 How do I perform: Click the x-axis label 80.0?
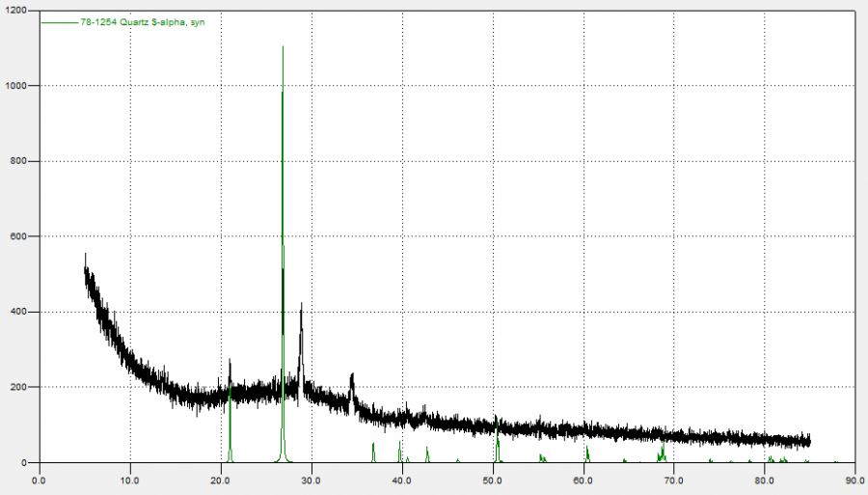[765, 481]
